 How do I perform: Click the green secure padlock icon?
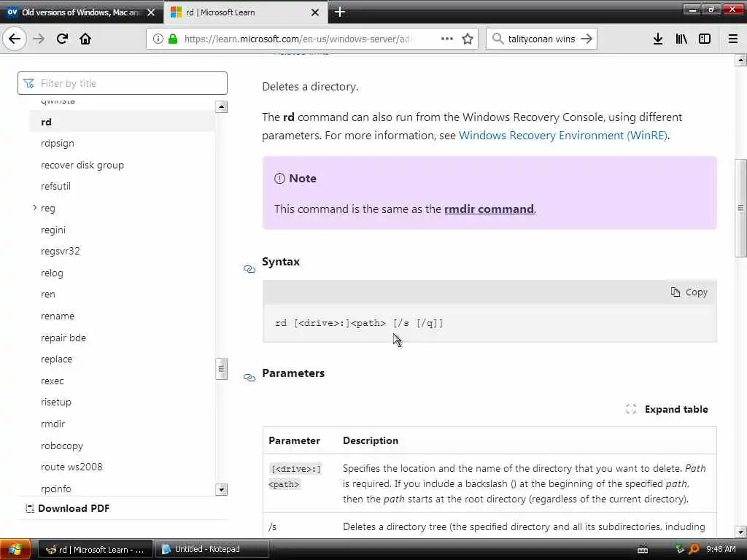click(x=173, y=39)
